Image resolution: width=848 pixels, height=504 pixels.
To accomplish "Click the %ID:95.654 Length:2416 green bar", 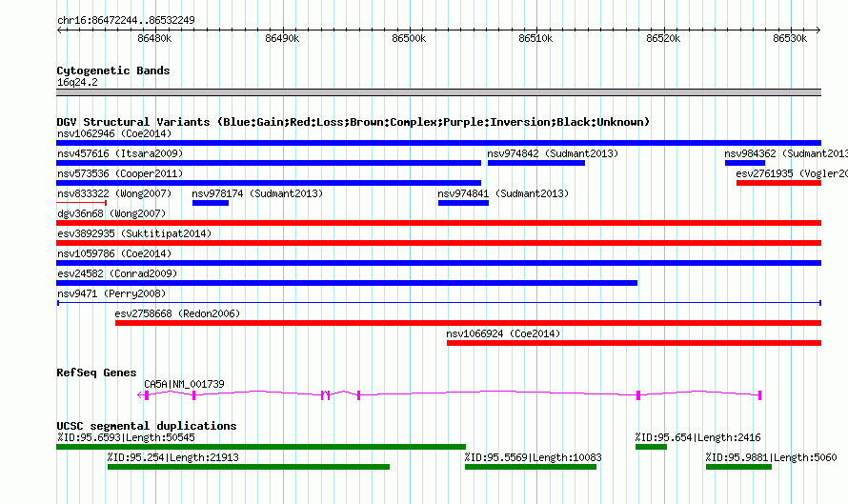I will tap(651, 447).
